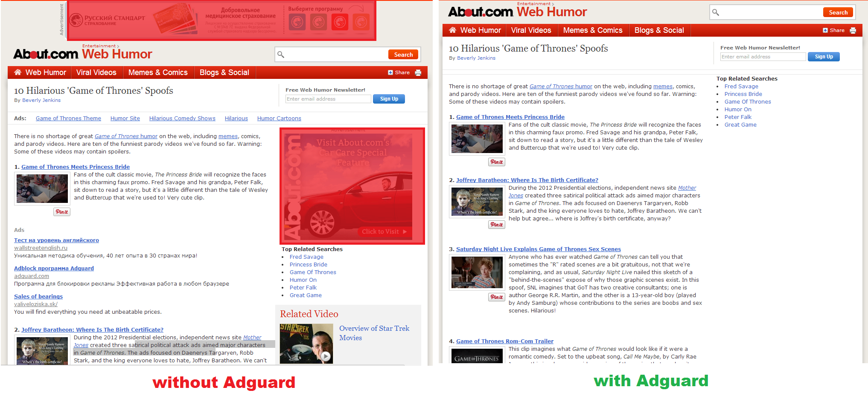
Task: Open Memes & Comics tab in right page
Action: (x=593, y=30)
